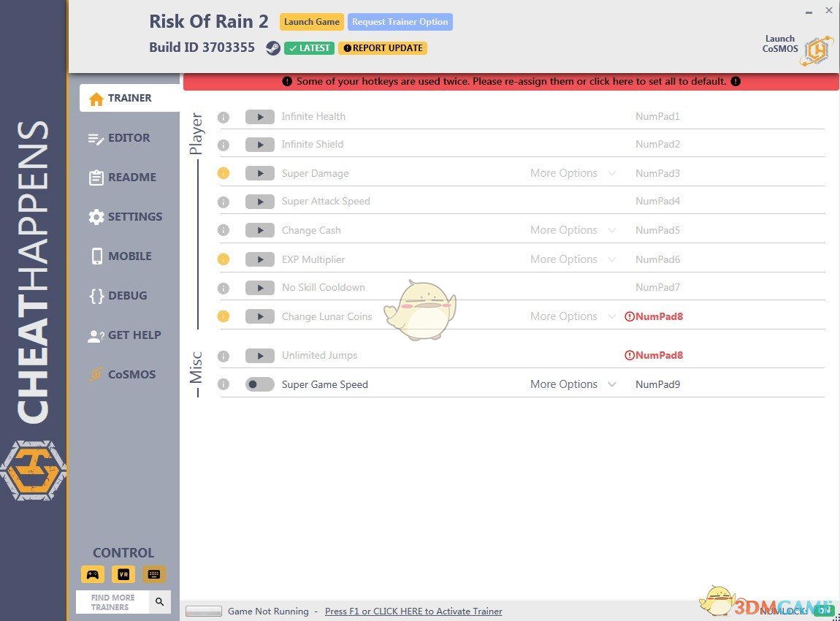Click the NumPad1 hotkey for Infinite Health

[657, 116]
